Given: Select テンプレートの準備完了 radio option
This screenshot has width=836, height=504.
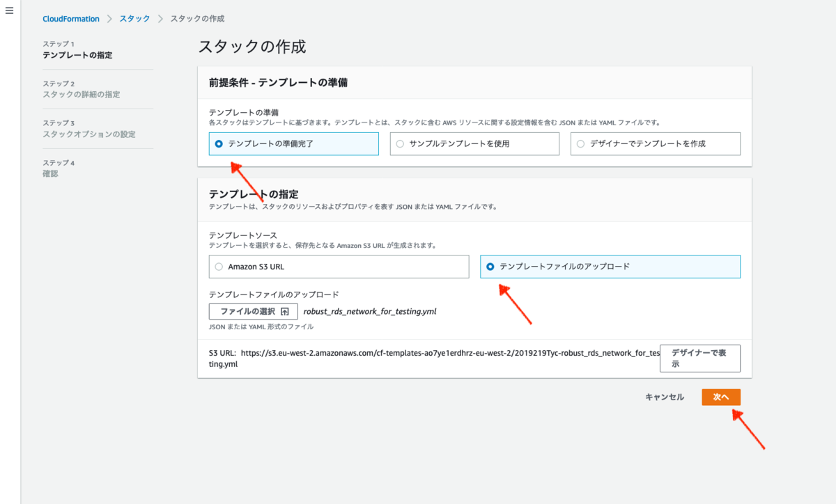Looking at the screenshot, I should (293, 143).
